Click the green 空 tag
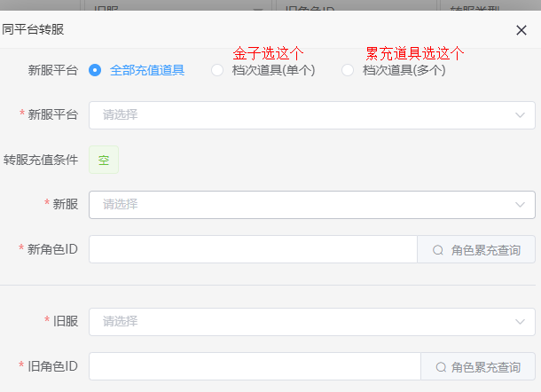The height and width of the screenshot is (392, 541). pyautogui.click(x=104, y=161)
